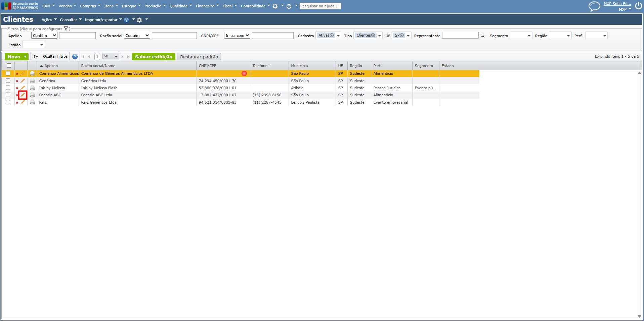This screenshot has width=644, height=321.
Task: Click Salvar exibição
Action: [x=154, y=57]
